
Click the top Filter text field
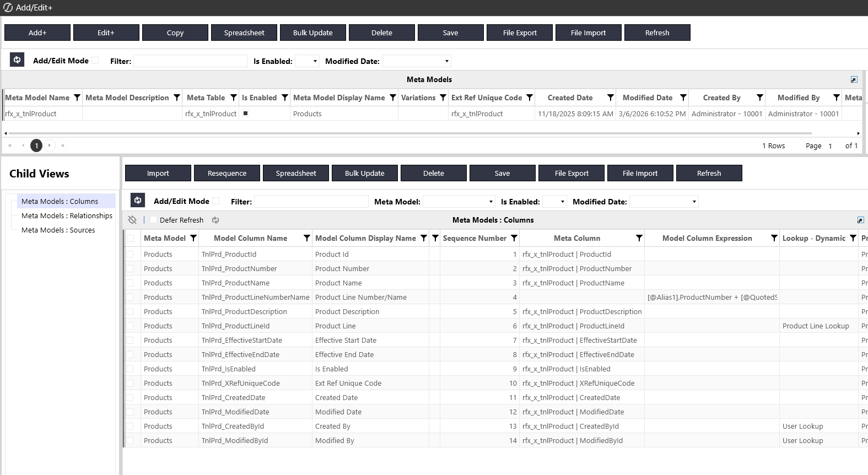tap(191, 61)
